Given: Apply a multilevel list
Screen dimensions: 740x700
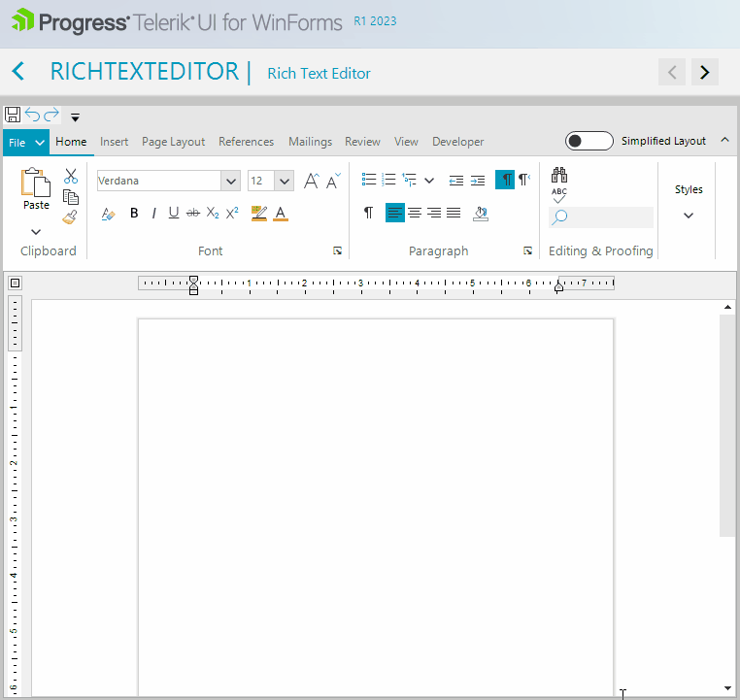Looking at the screenshot, I should pos(409,180).
